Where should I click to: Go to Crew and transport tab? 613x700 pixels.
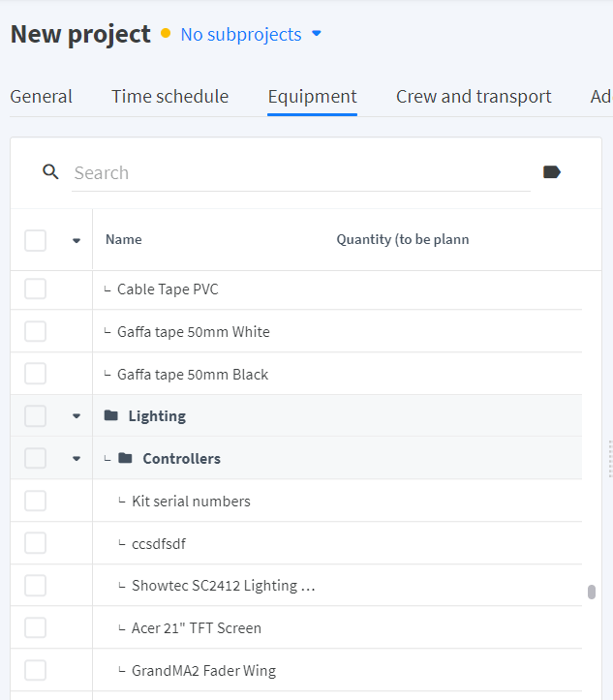point(474,97)
